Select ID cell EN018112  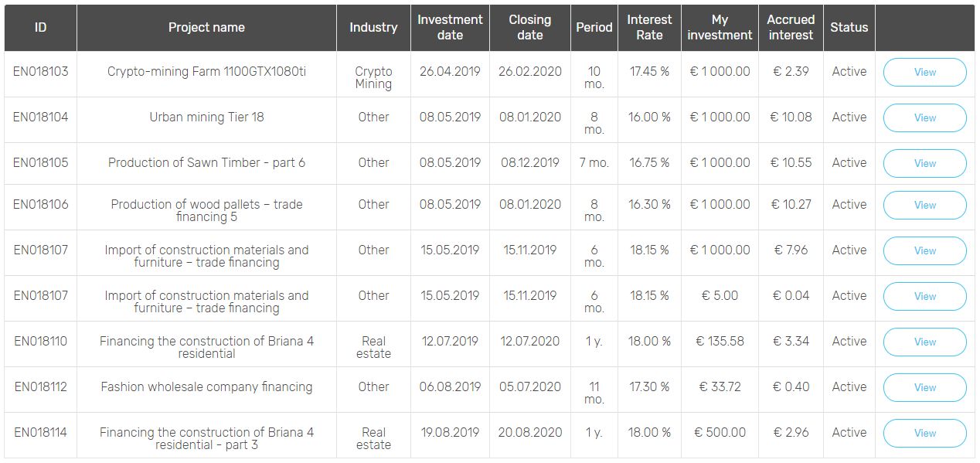[x=40, y=386]
